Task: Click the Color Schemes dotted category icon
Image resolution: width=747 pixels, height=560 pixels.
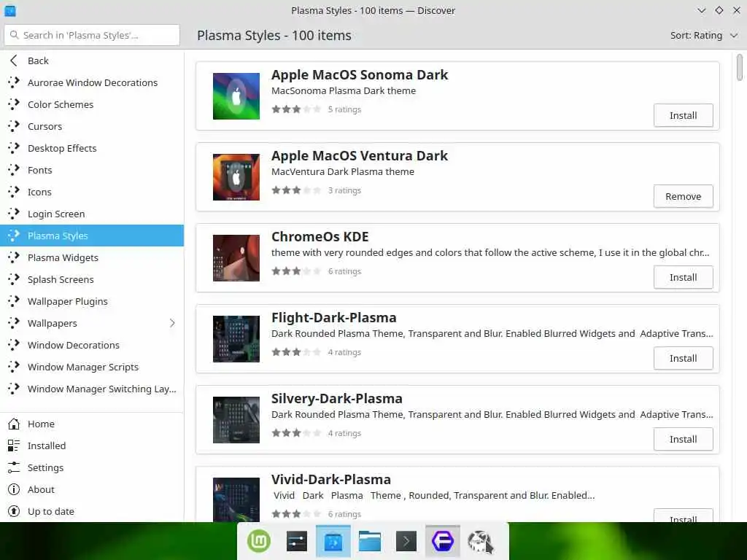Action: [14, 104]
